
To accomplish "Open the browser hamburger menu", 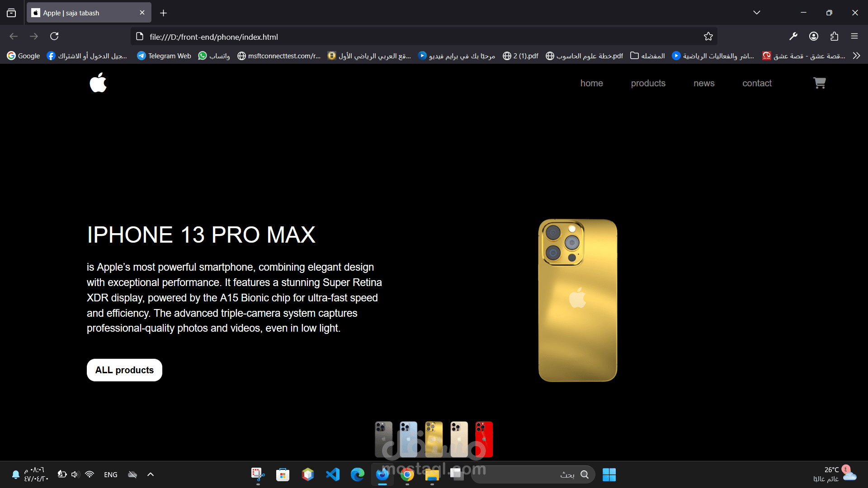I will 854,36.
